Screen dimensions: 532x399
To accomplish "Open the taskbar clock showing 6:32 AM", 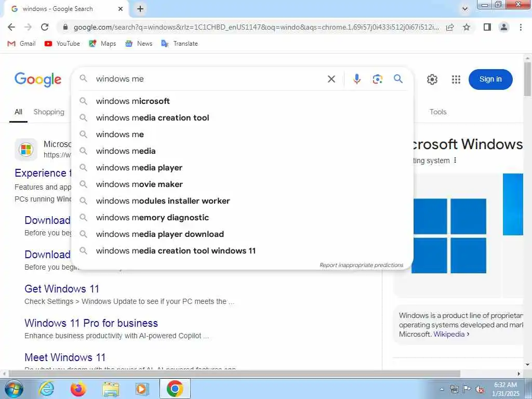I will [x=506, y=389].
